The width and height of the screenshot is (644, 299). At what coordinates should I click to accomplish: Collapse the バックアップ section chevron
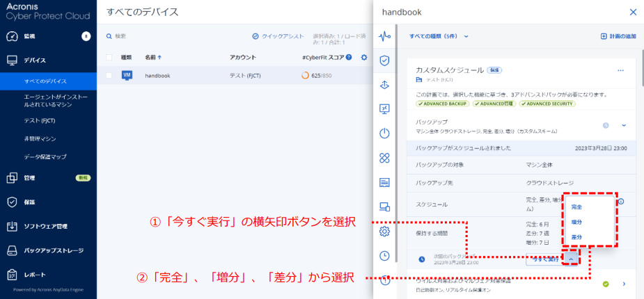pos(624,125)
